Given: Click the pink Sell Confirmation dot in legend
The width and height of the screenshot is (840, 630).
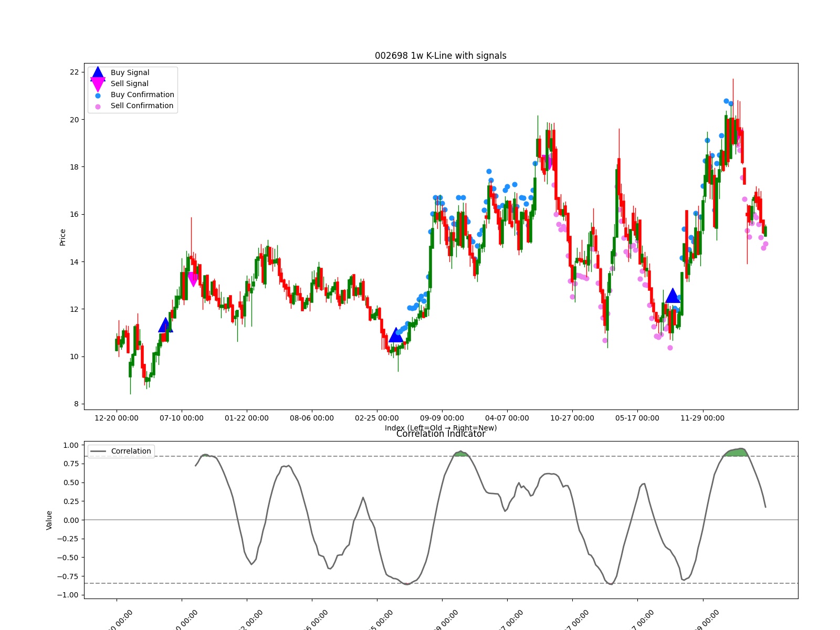Looking at the screenshot, I should click(98, 107).
